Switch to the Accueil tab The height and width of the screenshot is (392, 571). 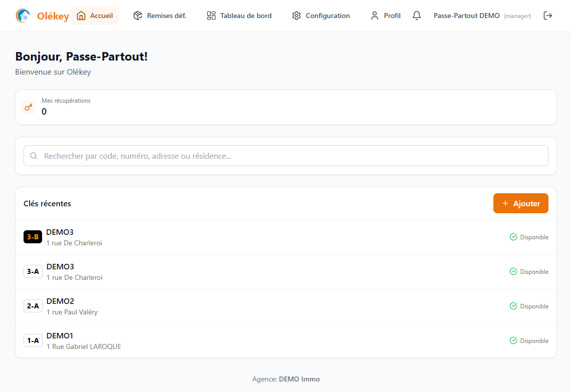(x=95, y=16)
